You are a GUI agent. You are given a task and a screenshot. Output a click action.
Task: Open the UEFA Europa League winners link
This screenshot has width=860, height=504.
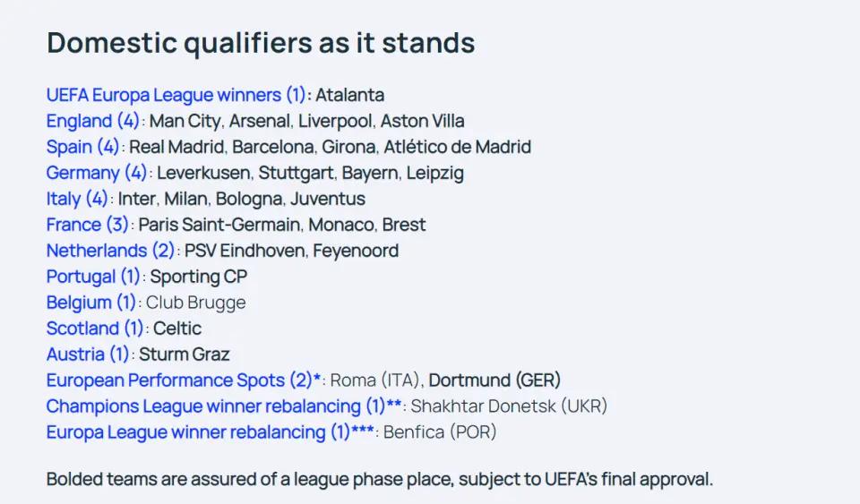[176, 95]
